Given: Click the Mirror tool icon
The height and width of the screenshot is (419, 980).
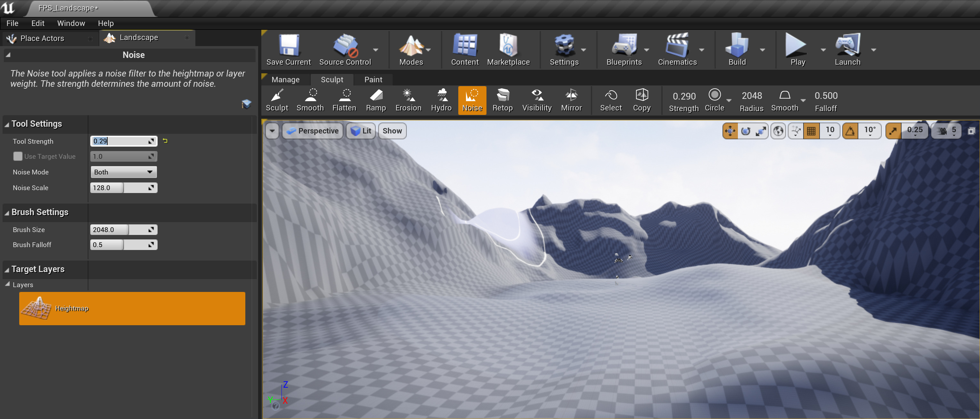Looking at the screenshot, I should click(571, 100).
